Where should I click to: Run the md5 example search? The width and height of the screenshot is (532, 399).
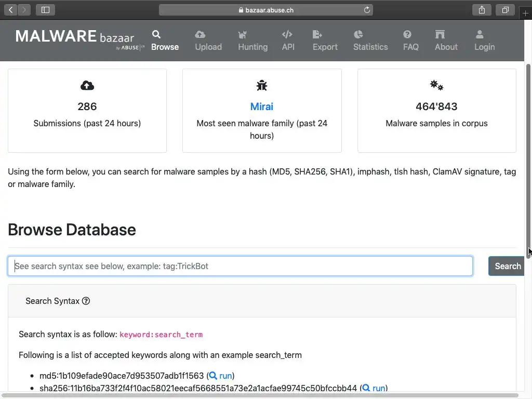click(221, 376)
